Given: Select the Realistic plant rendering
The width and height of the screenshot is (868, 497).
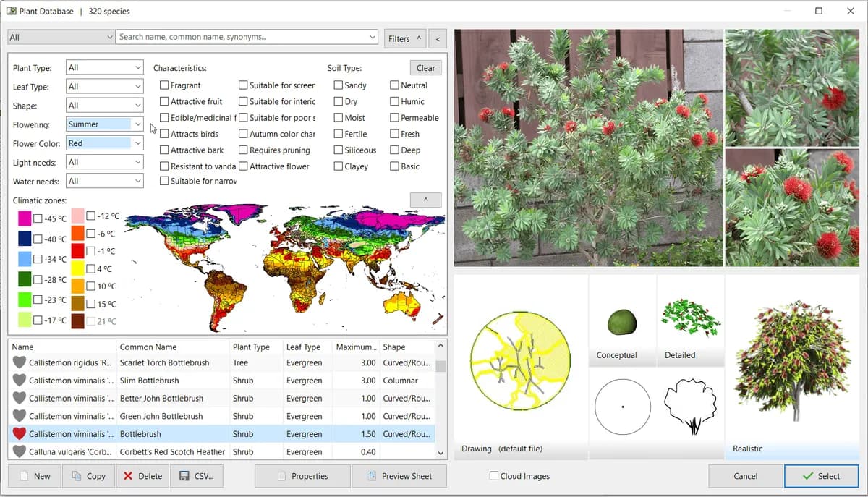Looking at the screenshot, I should [791, 360].
